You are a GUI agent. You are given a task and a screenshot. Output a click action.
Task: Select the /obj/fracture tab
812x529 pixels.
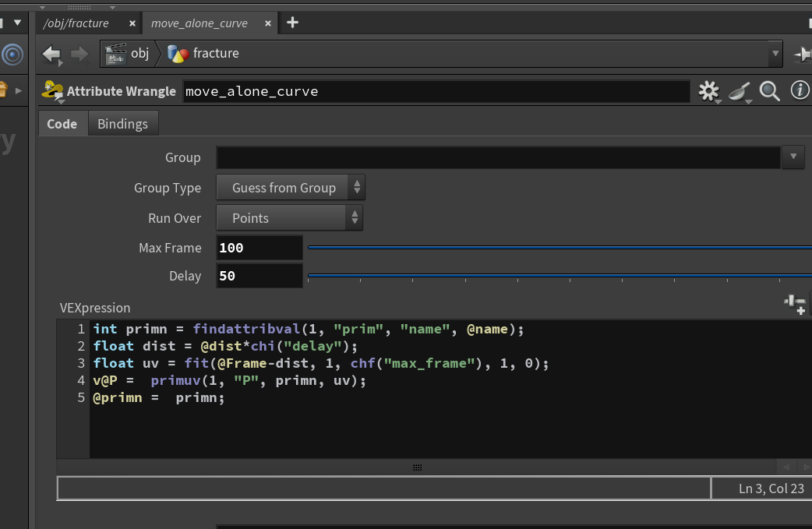[x=76, y=23]
